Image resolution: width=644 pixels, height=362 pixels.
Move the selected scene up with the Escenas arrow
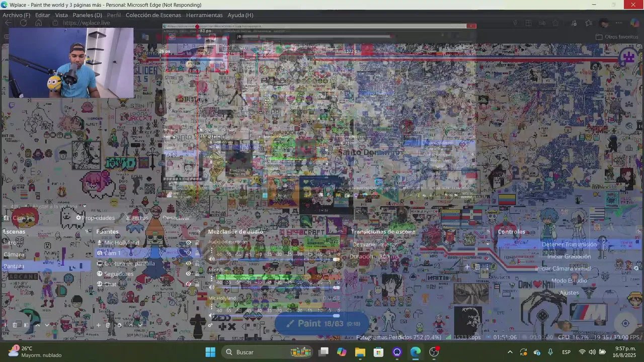coord(37,325)
